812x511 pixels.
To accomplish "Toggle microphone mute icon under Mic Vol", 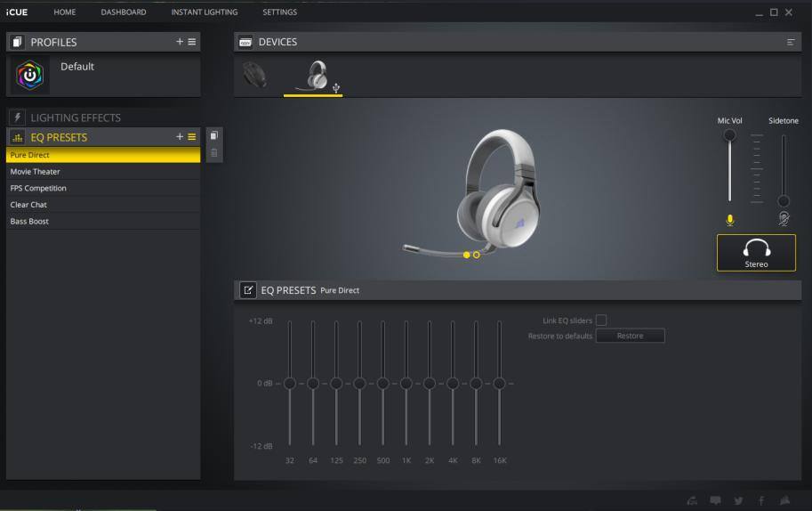I will 730,220.
